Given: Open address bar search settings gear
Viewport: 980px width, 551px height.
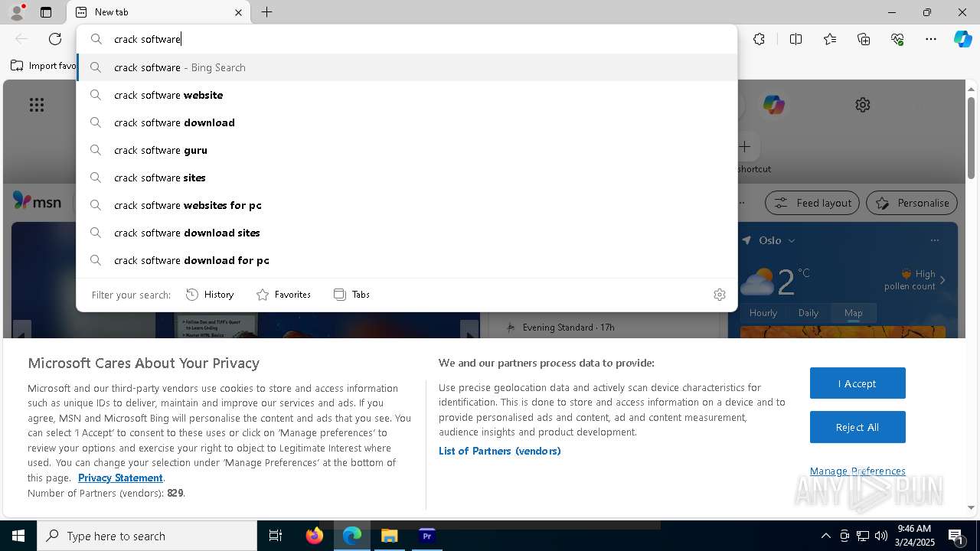Looking at the screenshot, I should click(x=719, y=295).
